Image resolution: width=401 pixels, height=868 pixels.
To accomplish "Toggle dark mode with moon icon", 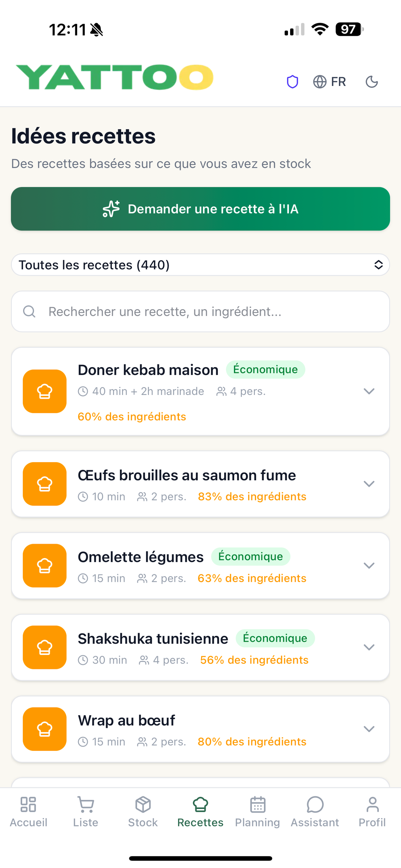I will 372,82.
